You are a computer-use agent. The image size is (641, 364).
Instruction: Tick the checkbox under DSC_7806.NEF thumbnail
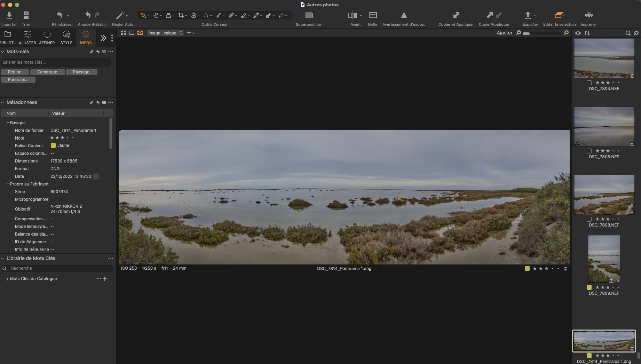589,151
